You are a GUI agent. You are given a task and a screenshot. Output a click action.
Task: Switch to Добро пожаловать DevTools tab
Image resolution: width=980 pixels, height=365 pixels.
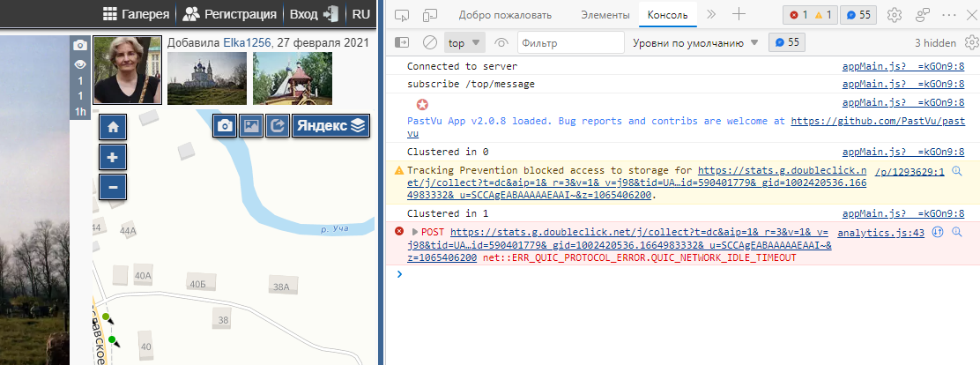coord(505,15)
